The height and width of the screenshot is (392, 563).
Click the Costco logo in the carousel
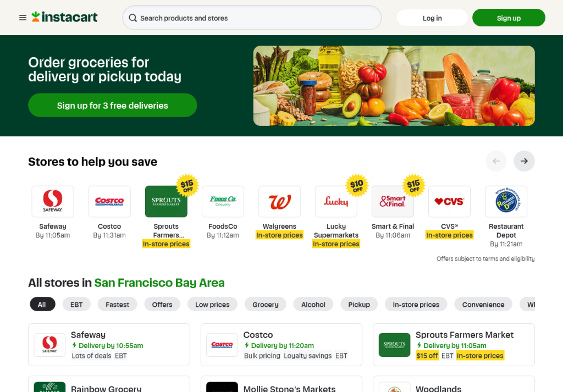(x=109, y=201)
